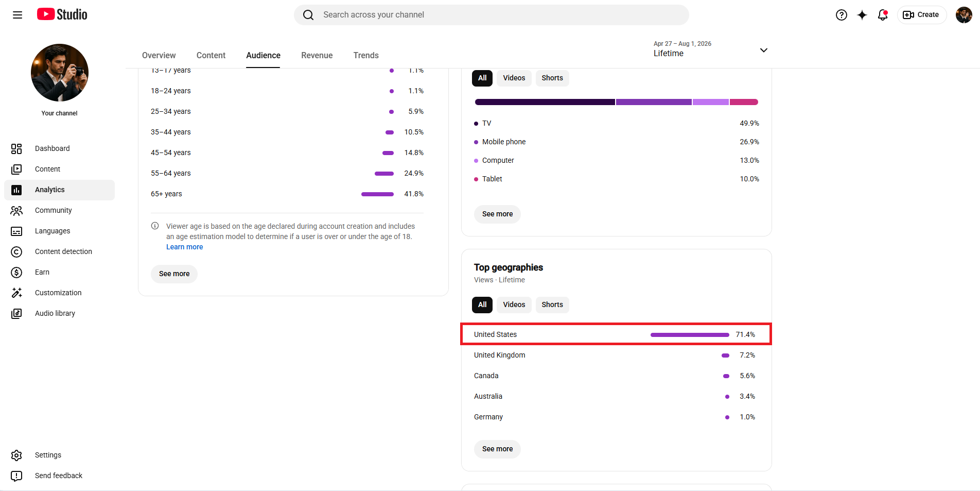Click the United States geography row
This screenshot has width=980, height=491.
click(616, 334)
